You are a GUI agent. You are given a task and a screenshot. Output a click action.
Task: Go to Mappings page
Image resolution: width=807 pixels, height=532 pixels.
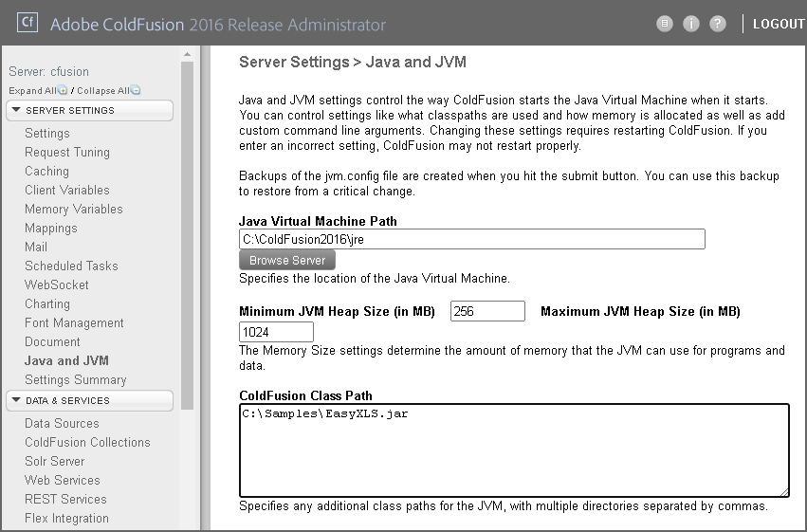point(51,229)
